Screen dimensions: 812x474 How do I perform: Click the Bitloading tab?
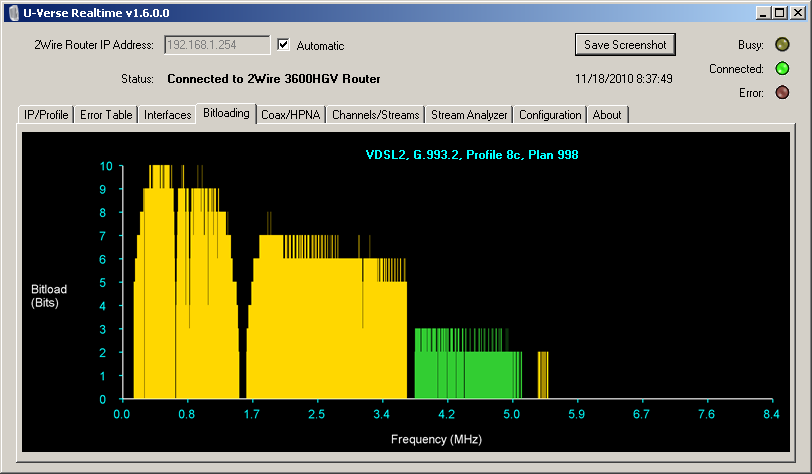pyautogui.click(x=226, y=114)
